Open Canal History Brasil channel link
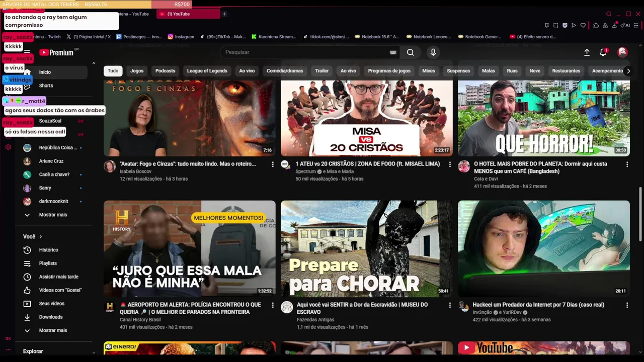This screenshot has width=644, height=362. pos(140,320)
